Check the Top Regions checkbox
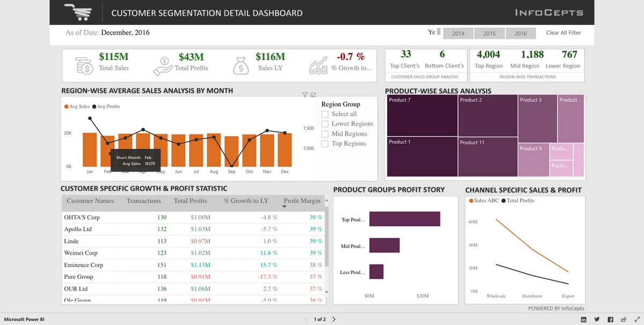The image size is (644, 325). (x=325, y=144)
